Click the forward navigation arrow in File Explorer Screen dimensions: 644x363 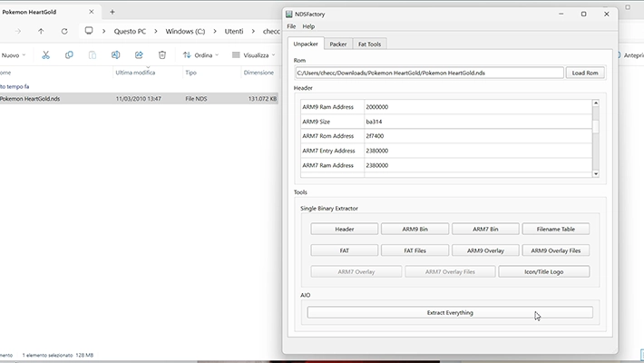(17, 31)
